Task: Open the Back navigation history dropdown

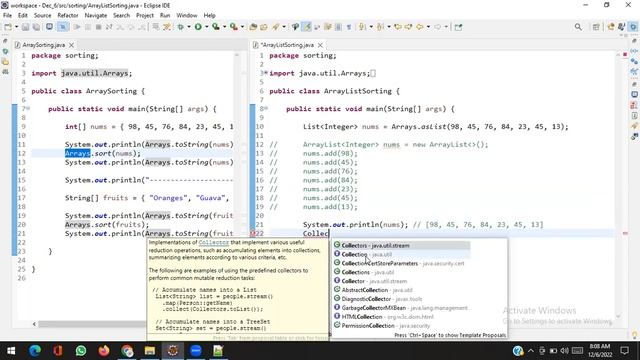Action: (428, 27)
